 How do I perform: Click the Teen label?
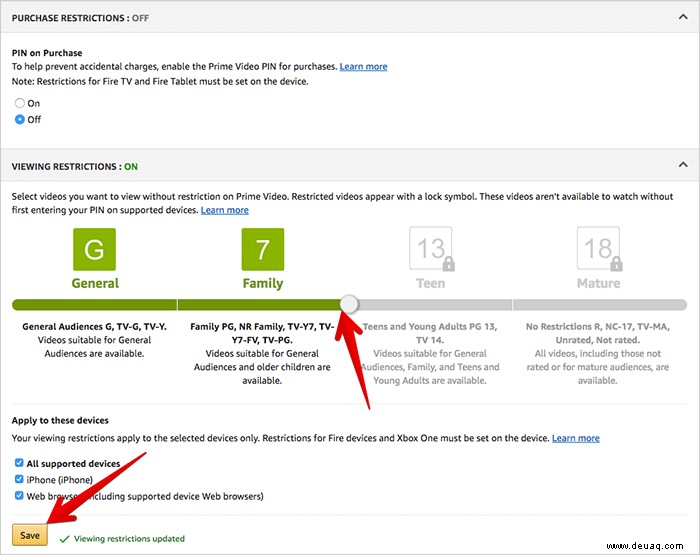coord(430,283)
